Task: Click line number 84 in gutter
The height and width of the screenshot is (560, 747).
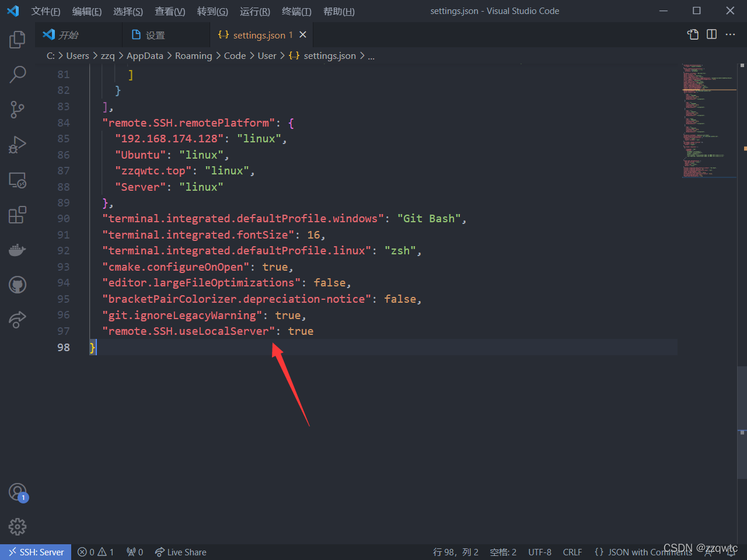Action: (63, 123)
